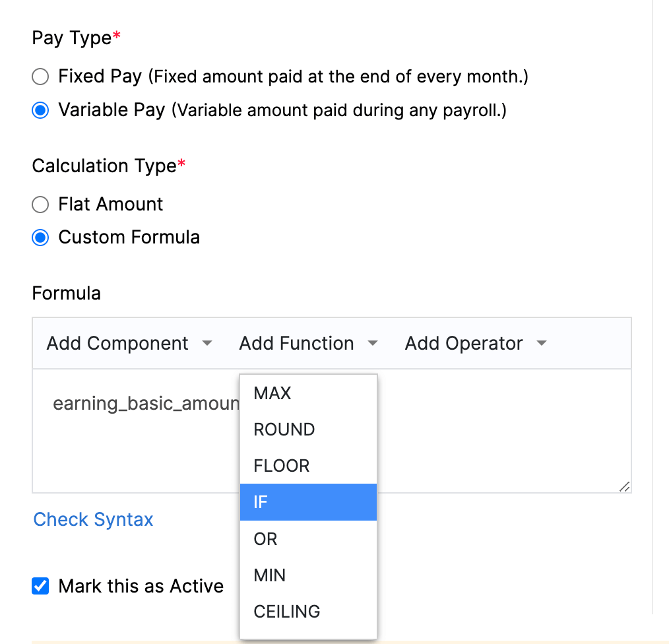Open the Add Function dropdown
The height and width of the screenshot is (644, 669).
308,343
